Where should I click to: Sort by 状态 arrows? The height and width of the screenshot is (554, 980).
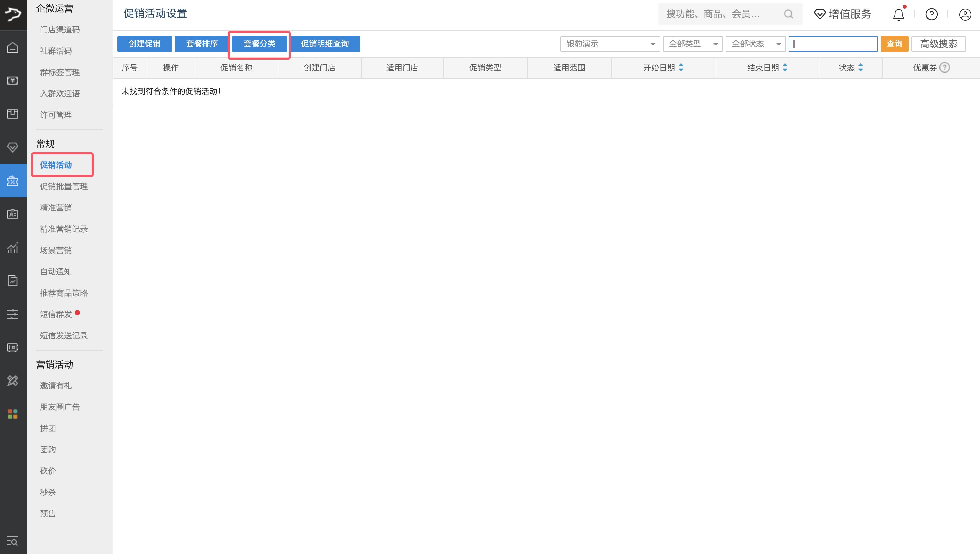(x=861, y=67)
